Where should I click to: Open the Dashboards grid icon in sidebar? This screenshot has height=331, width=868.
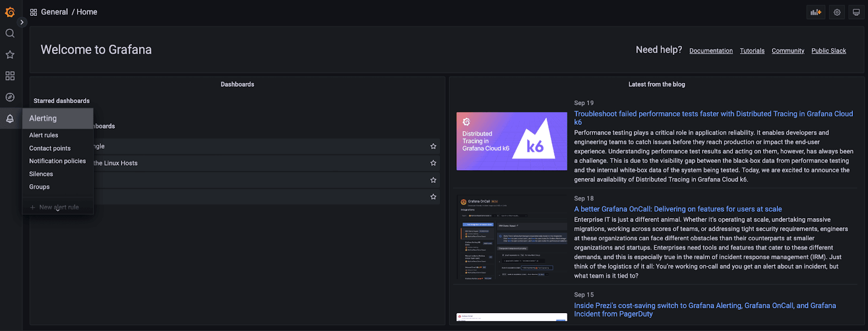(10, 76)
